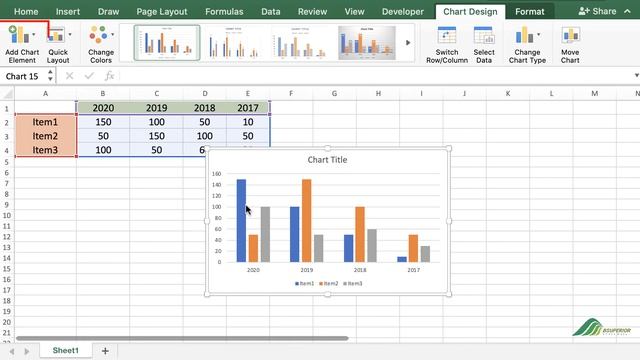Switch to the View tab
Image resolution: width=640 pixels, height=360 pixels.
354,11
